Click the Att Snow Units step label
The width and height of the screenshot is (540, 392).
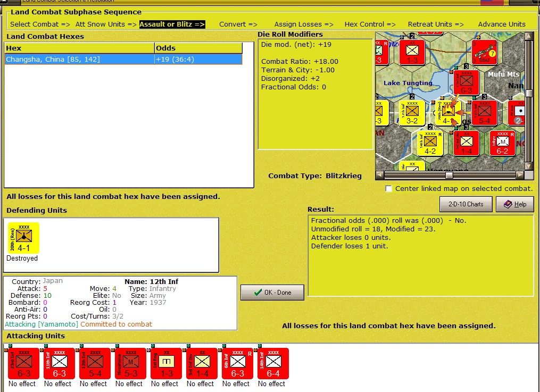[106, 24]
